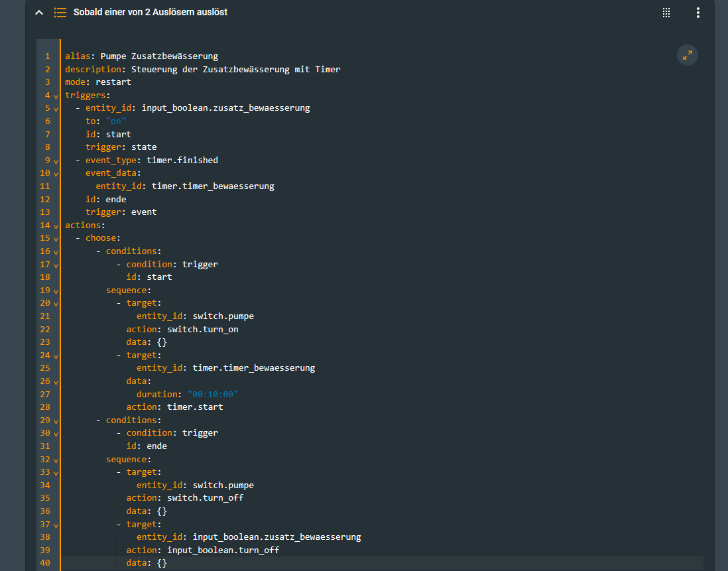
Task: Fold the second conditions block at line 29
Action: click(56, 420)
